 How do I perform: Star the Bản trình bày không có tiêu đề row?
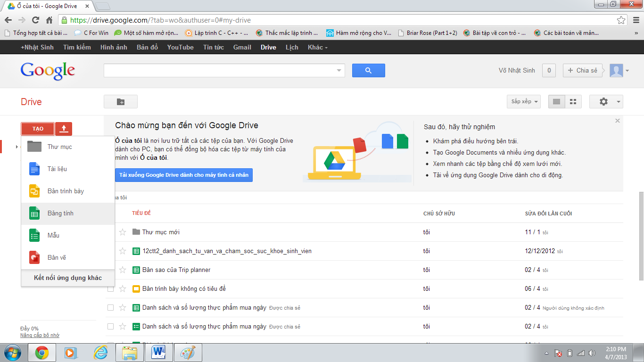[123, 288]
